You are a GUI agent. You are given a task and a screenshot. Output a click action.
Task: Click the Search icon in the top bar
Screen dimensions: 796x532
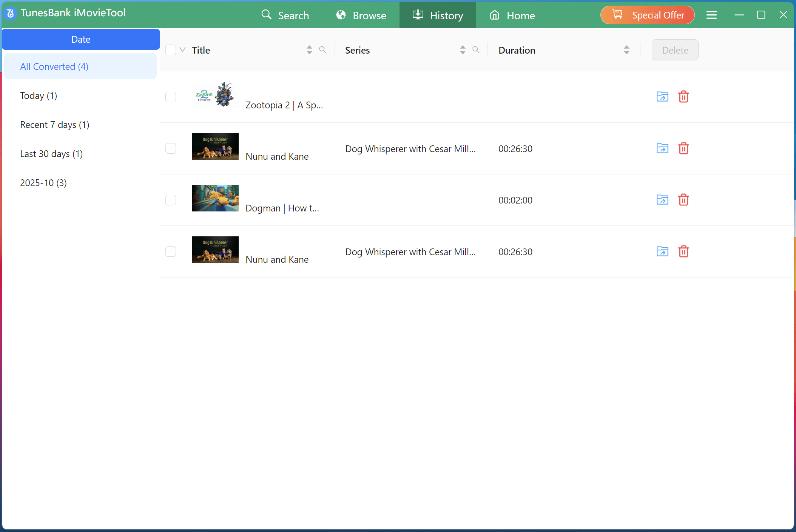(267, 15)
